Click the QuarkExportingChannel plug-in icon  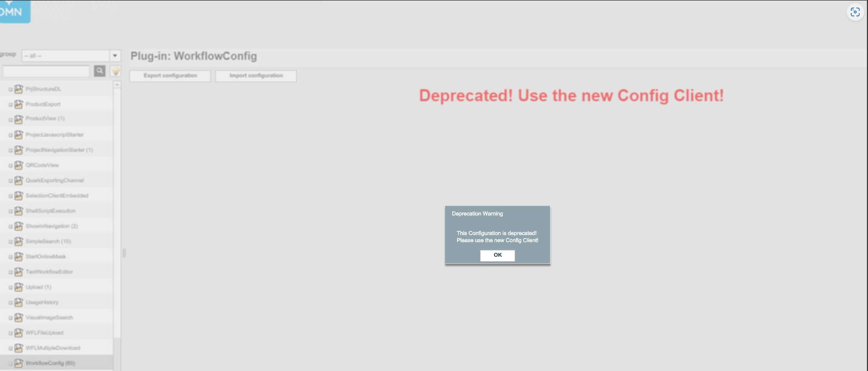[19, 181]
